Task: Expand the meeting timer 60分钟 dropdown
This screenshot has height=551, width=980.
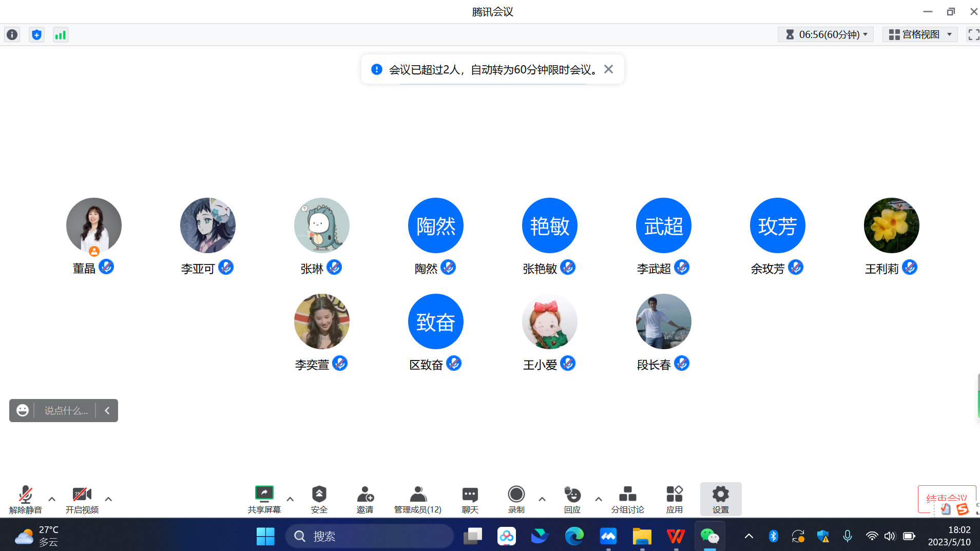Action: [826, 35]
